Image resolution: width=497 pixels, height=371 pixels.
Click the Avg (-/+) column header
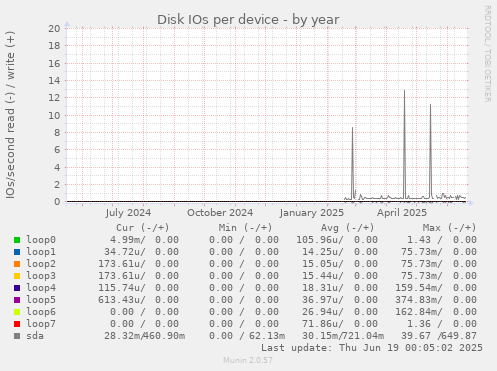coord(348,228)
